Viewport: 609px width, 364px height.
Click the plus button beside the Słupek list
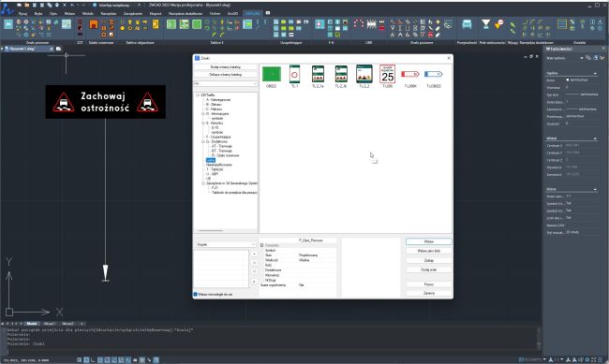(x=254, y=254)
